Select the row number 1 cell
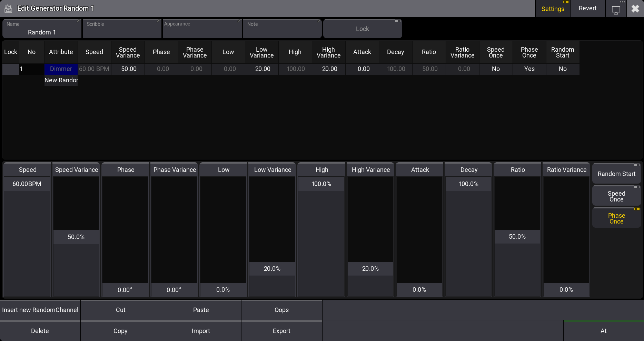 32,69
